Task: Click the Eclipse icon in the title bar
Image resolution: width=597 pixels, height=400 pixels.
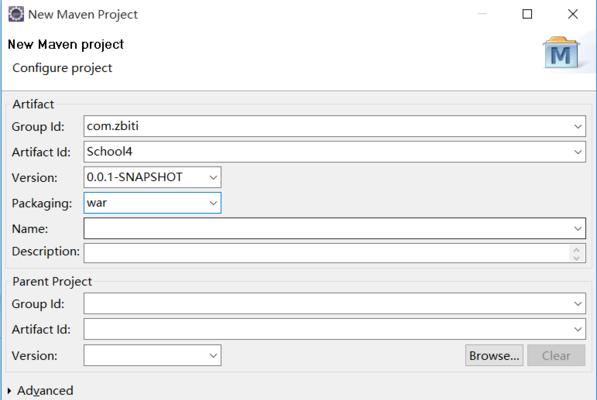Action: (16, 14)
